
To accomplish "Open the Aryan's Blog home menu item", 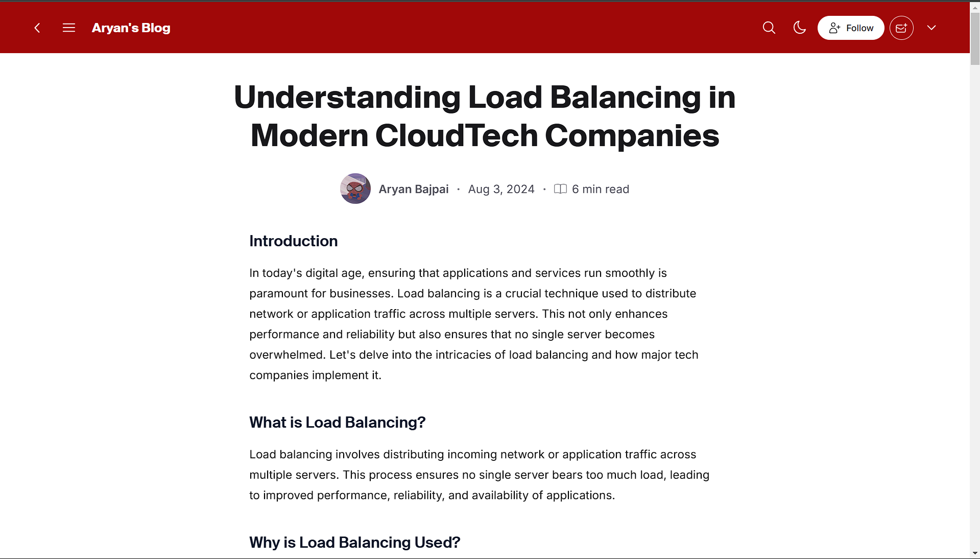I will click(131, 28).
